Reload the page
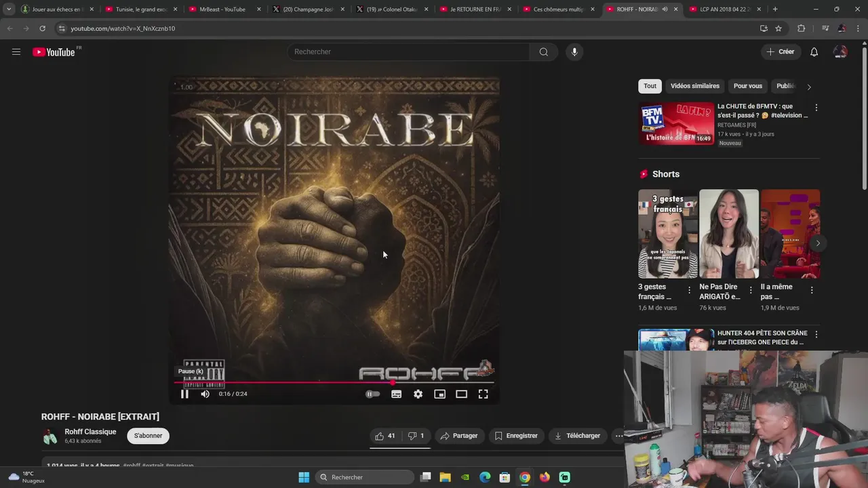868x488 pixels. click(42, 28)
